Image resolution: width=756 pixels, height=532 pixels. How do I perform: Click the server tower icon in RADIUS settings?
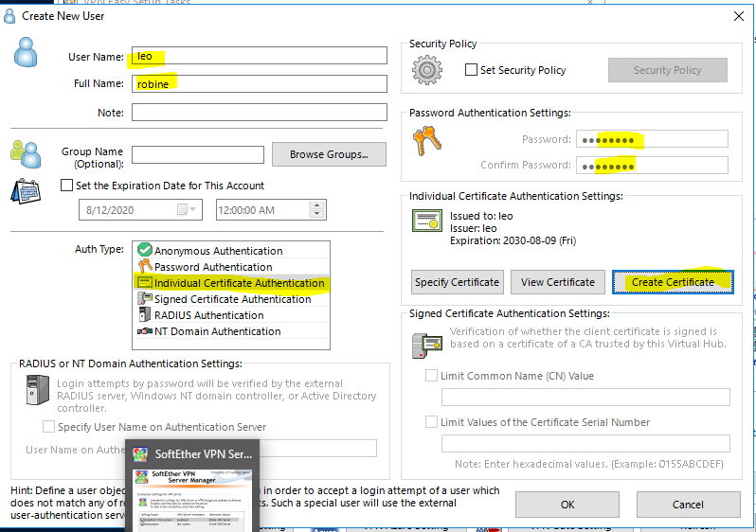(38, 389)
